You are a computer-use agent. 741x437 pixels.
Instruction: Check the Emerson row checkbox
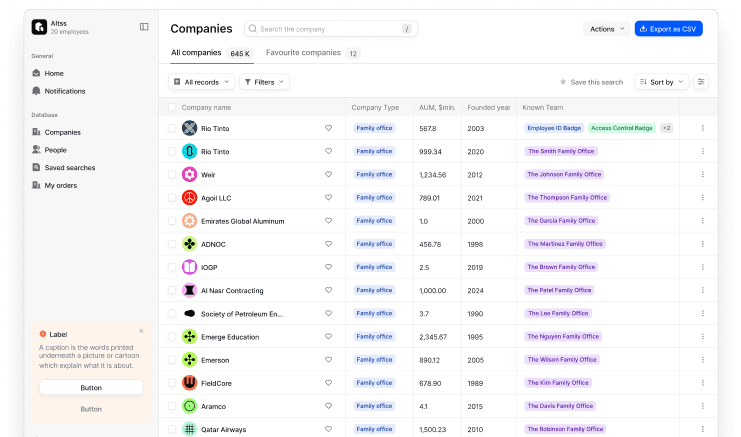172,360
